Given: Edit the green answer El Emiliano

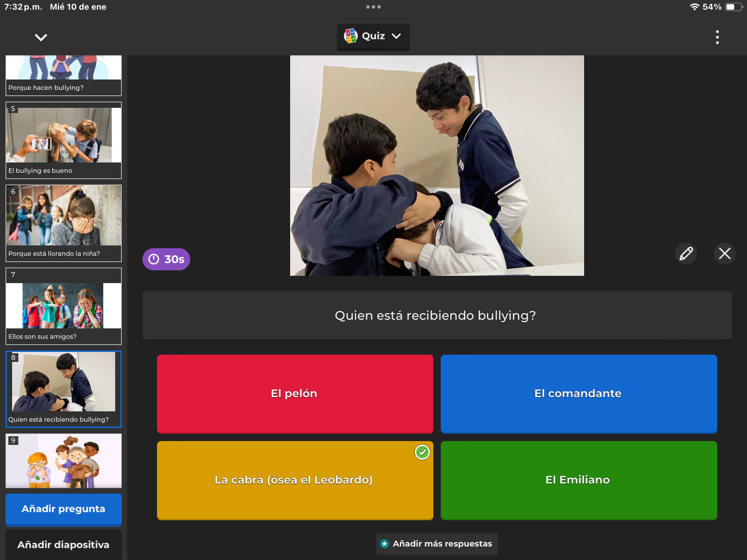Looking at the screenshot, I should pyautogui.click(x=578, y=480).
